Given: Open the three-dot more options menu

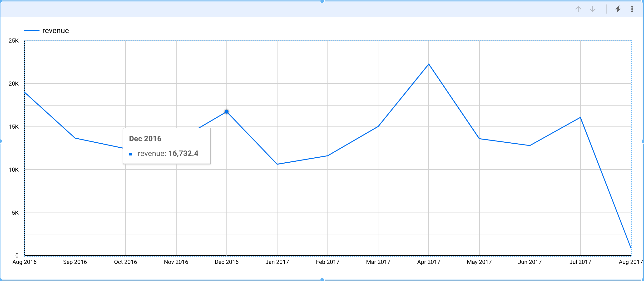Looking at the screenshot, I should click(x=632, y=9).
